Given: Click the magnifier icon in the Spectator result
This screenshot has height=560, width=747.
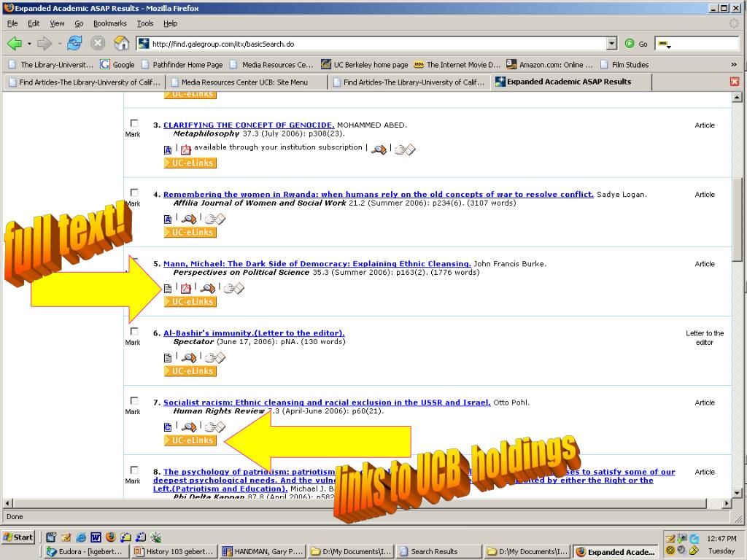Looking at the screenshot, I should pyautogui.click(x=189, y=357).
